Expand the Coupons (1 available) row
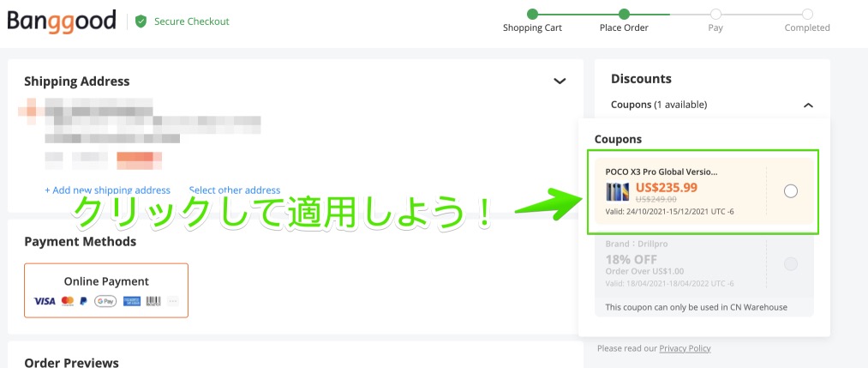This screenshot has height=368, width=868. (659, 105)
